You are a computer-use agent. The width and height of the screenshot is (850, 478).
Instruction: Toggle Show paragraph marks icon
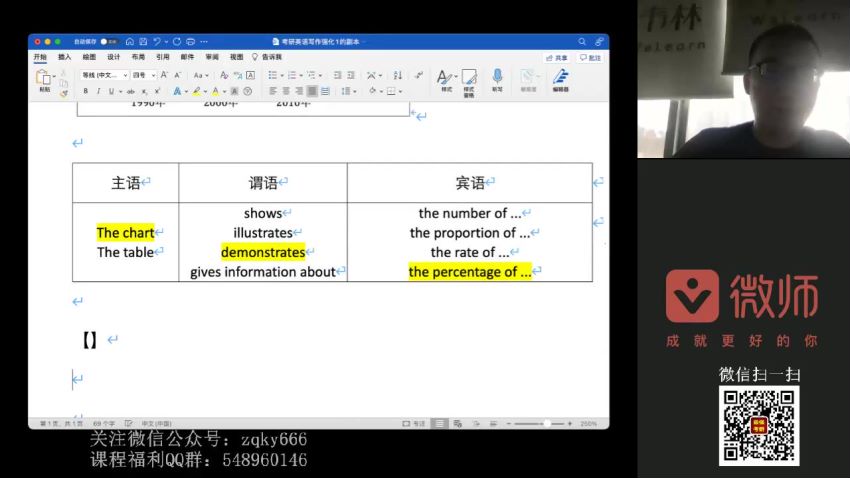418,75
